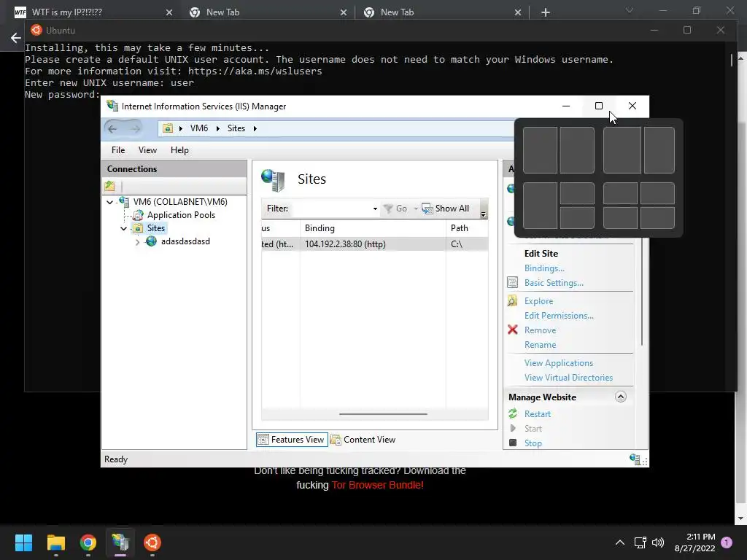
Task: Open the Go button dropdown arrow
Action: pyautogui.click(x=415, y=209)
